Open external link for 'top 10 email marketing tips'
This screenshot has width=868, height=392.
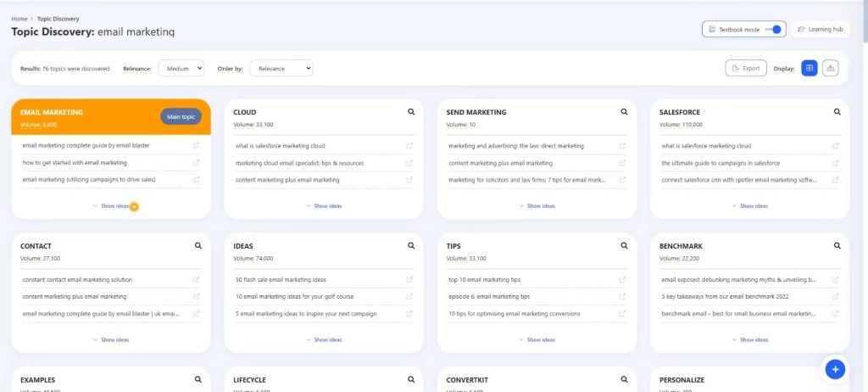tap(622, 280)
